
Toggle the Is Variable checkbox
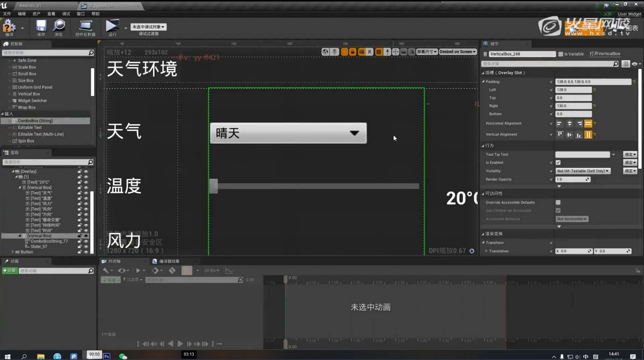561,54
